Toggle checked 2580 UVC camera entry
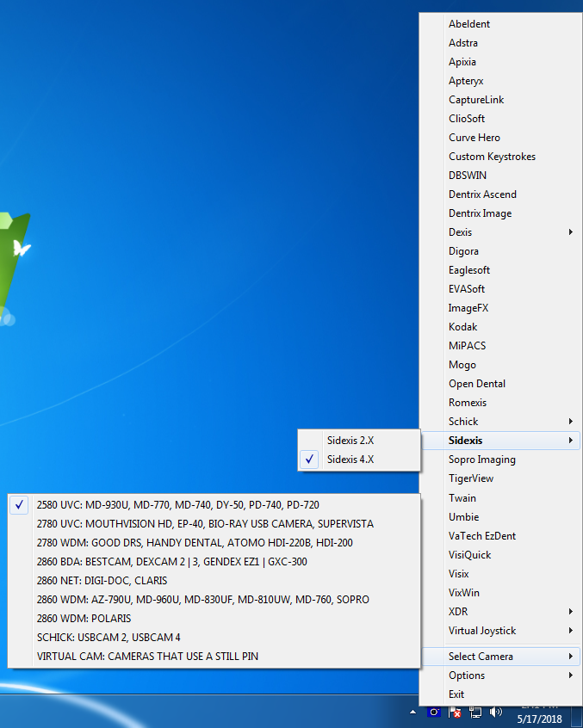The height and width of the screenshot is (728, 583). [214, 504]
